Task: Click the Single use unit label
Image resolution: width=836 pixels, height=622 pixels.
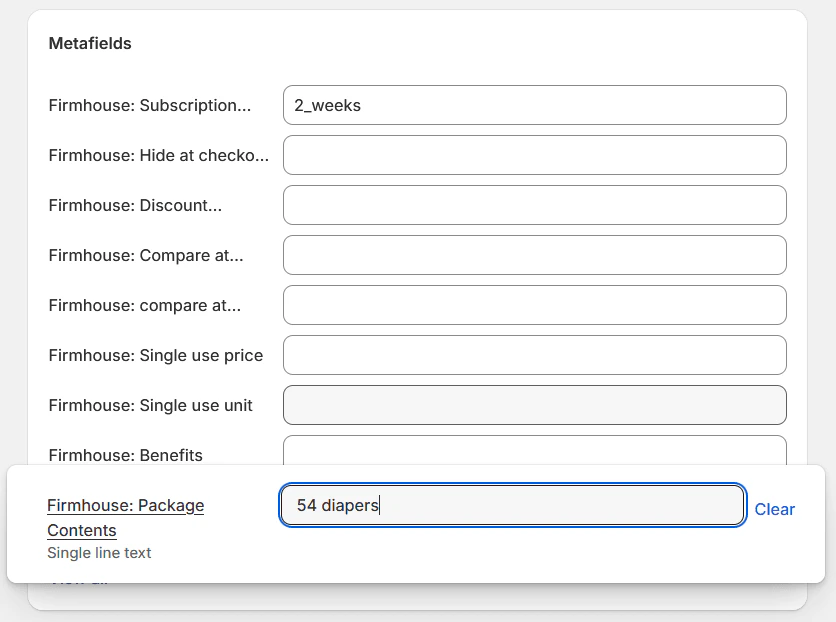Action: pos(151,405)
